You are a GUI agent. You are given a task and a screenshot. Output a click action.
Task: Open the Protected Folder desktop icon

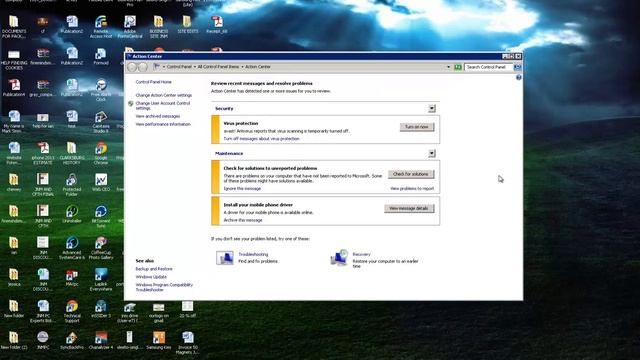pos(72,185)
